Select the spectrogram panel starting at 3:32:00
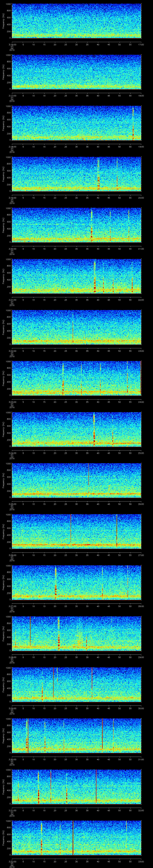This screenshot has width=153, height=868. click(77, 838)
